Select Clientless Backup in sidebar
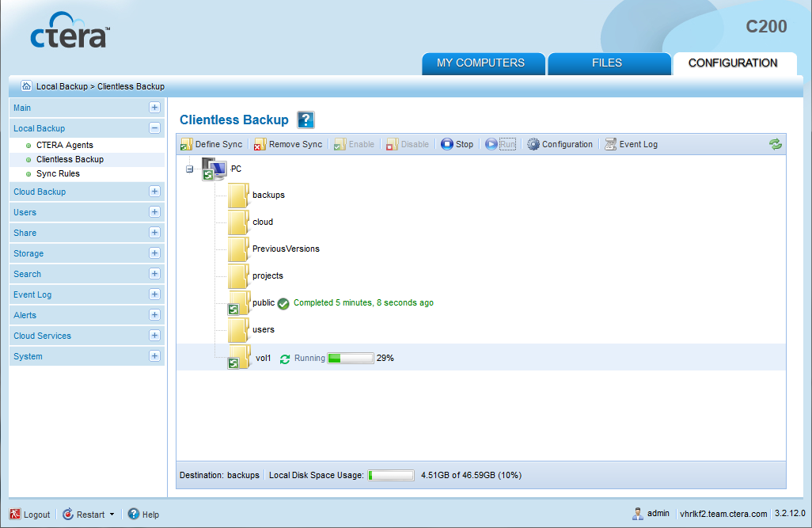This screenshot has width=812, height=528. click(70, 160)
